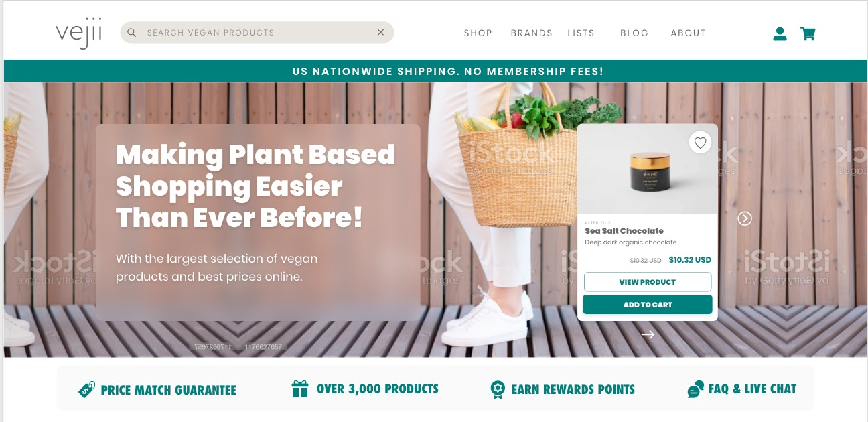The width and height of the screenshot is (868, 422).
Task: Open the Lists menu item
Action: click(x=581, y=33)
